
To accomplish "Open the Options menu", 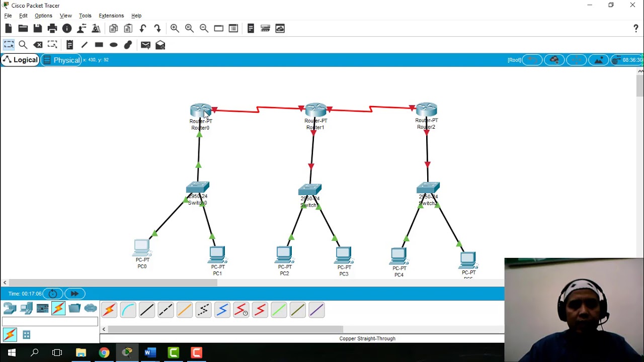I will coord(43,16).
